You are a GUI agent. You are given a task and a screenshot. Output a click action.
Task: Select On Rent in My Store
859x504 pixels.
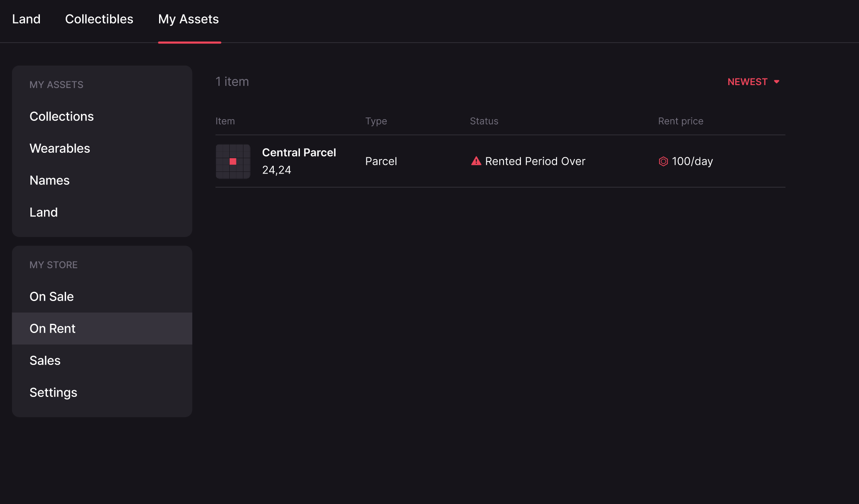(x=52, y=328)
